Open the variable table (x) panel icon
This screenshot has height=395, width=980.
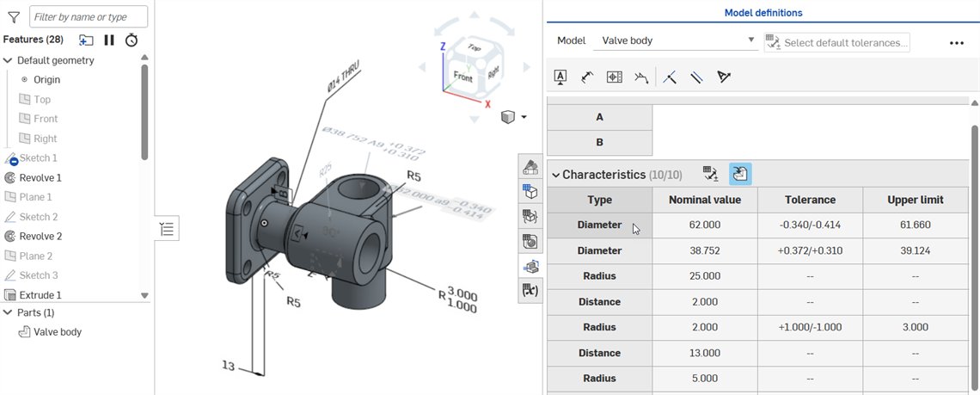pos(530,291)
